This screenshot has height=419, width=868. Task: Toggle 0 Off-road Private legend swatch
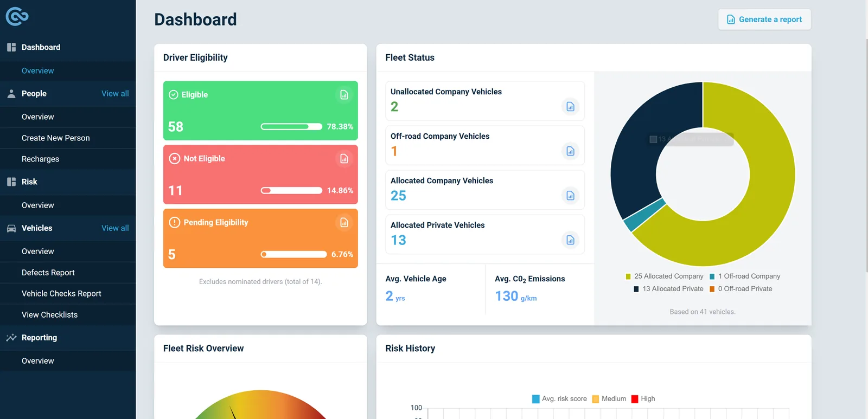pos(712,289)
